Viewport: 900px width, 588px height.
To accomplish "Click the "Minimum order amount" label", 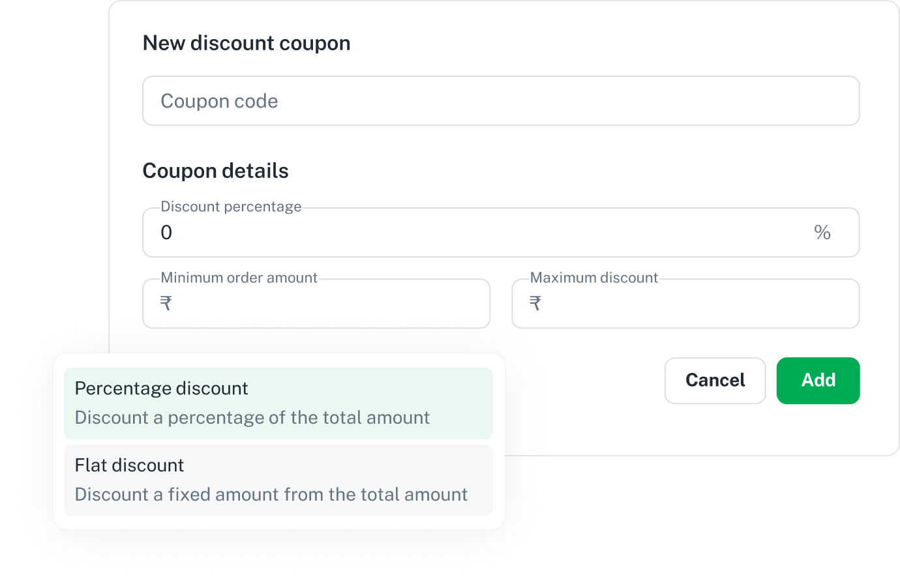I will click(239, 278).
